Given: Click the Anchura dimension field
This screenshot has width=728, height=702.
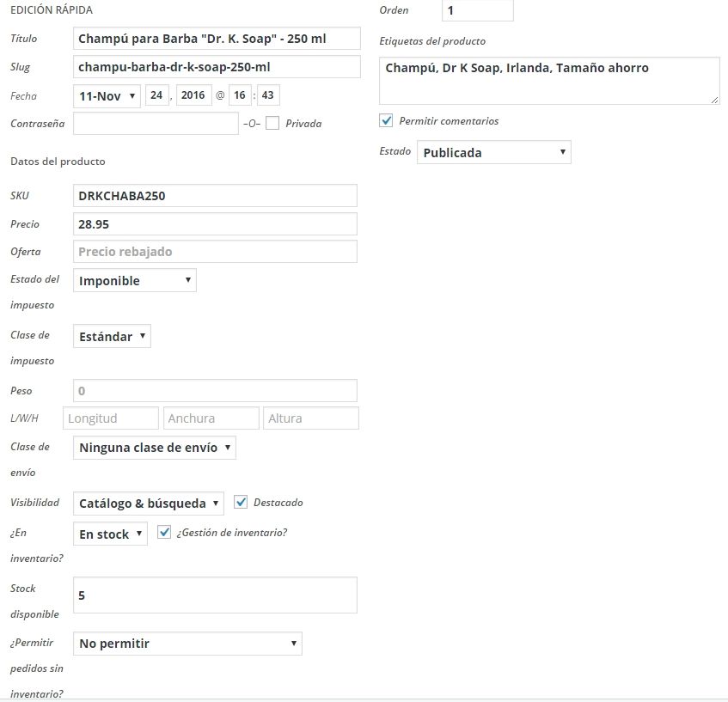Looking at the screenshot, I should point(211,418).
